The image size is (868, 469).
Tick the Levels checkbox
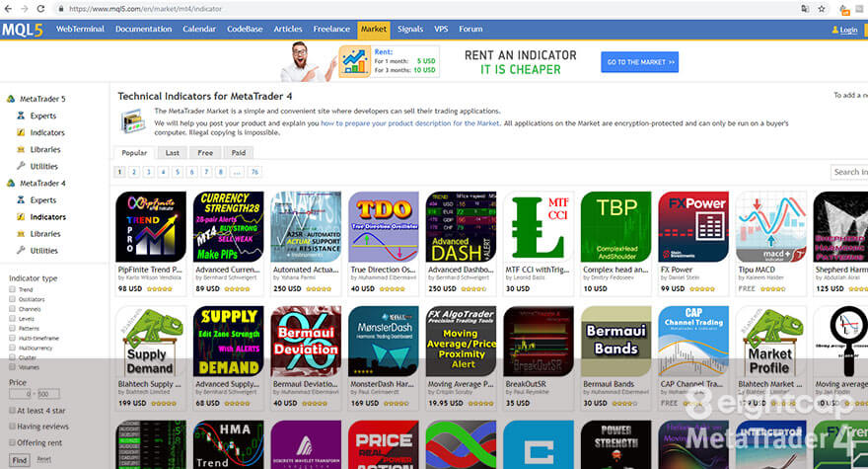pos(12,318)
